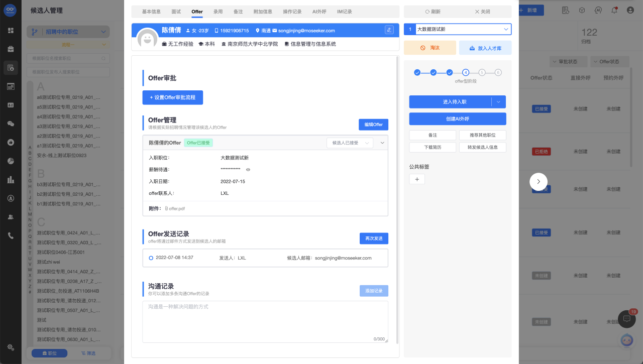
Task: Click the notification bell in the top bar
Action: tap(614, 10)
